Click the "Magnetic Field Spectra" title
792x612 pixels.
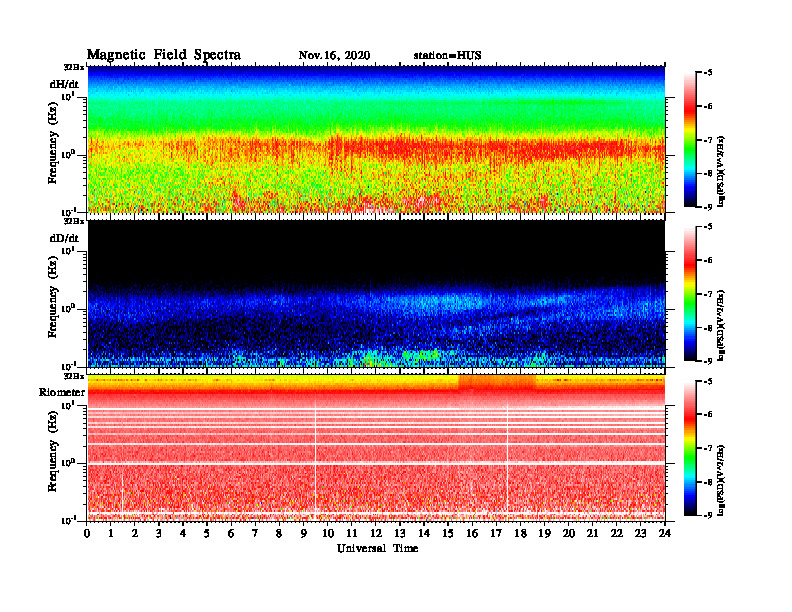point(164,55)
